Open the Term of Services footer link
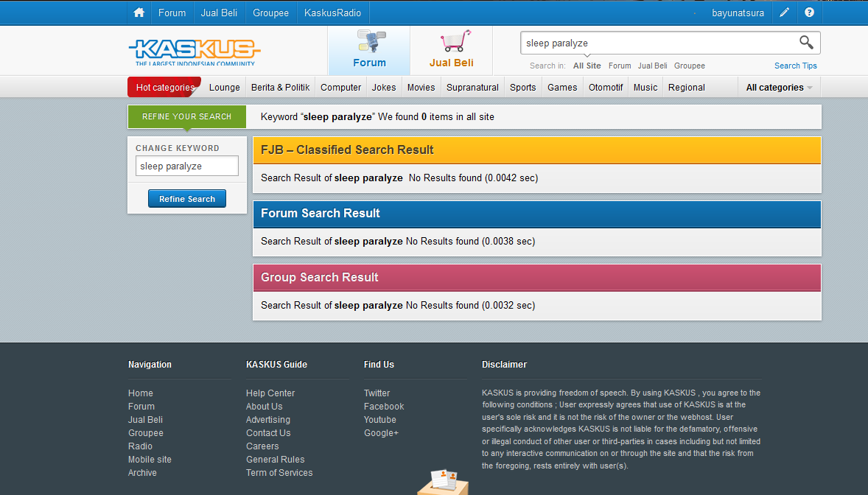868x495 pixels. 279,473
